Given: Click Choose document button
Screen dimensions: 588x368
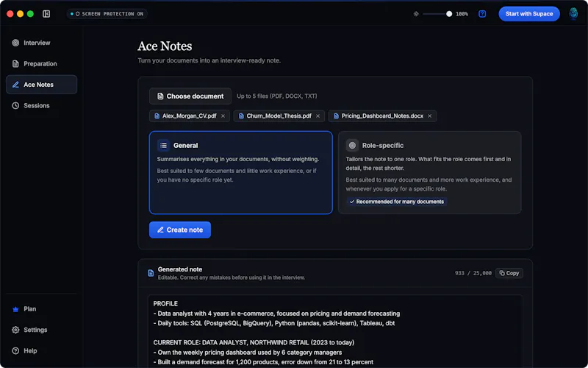Looking at the screenshot, I should 190,96.
